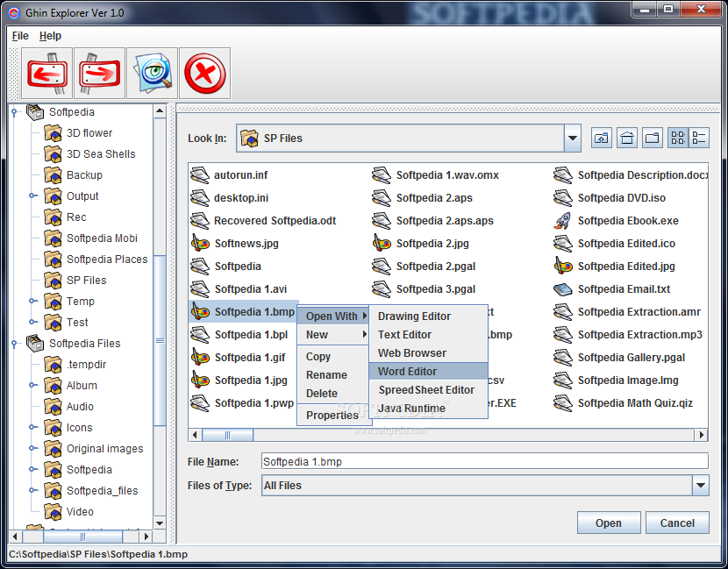728x569 pixels.
Task: Open the eye magnifier preview tool
Action: [x=153, y=74]
